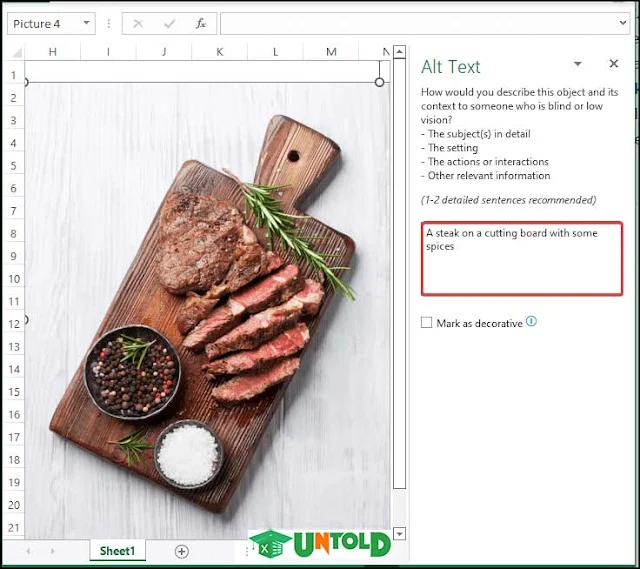Click the sheet tab bar splitter dots
The width and height of the screenshot is (640, 569).
[247, 552]
